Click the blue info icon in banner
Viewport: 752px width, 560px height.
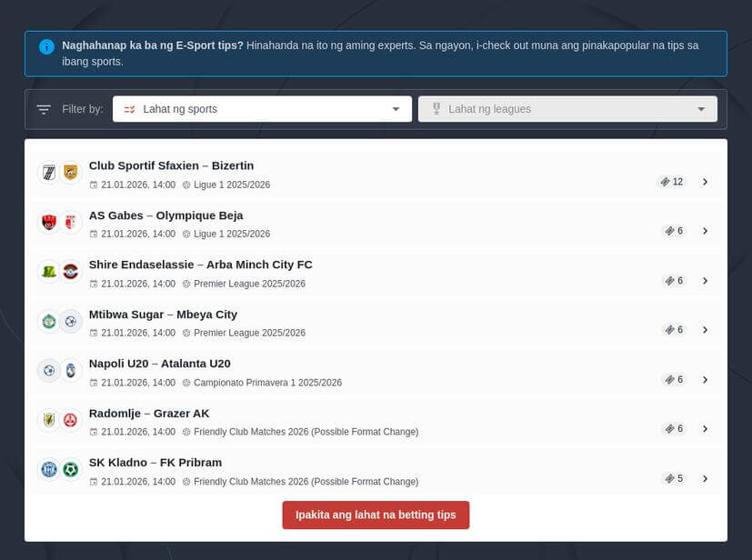(x=46, y=46)
